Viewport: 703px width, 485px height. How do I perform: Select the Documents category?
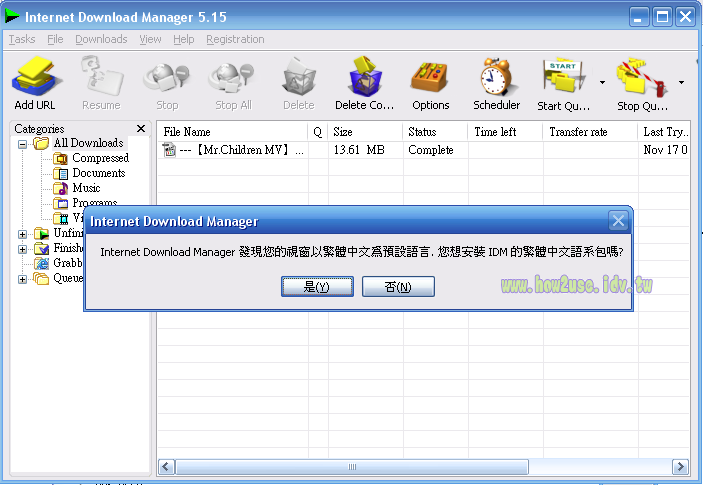click(99, 173)
